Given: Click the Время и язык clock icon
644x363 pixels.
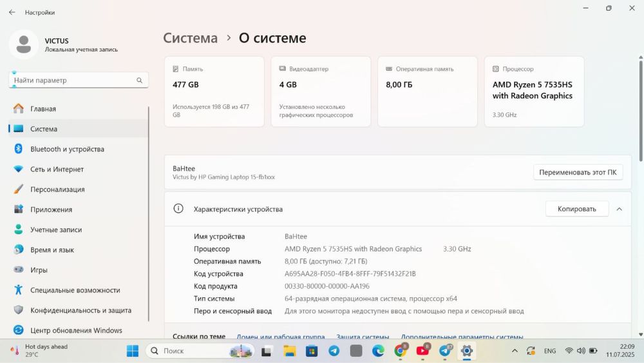Looking at the screenshot, I should 19,250.
